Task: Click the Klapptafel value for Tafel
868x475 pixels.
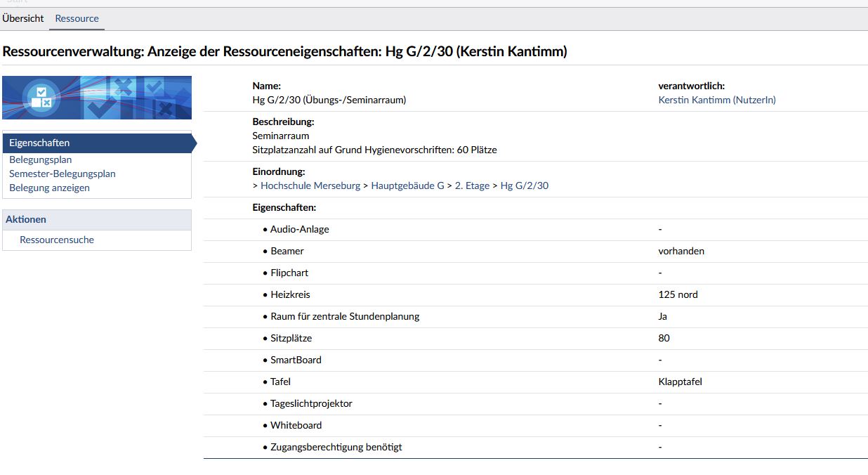Action: 680,382
